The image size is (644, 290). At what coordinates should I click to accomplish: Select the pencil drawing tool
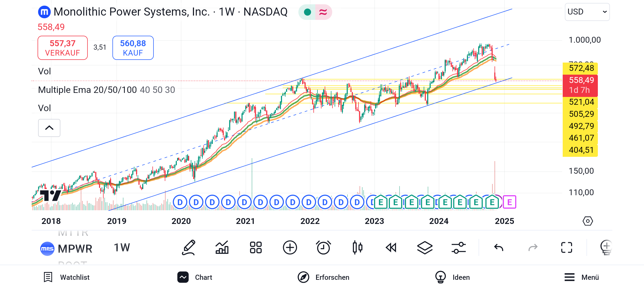(x=189, y=247)
